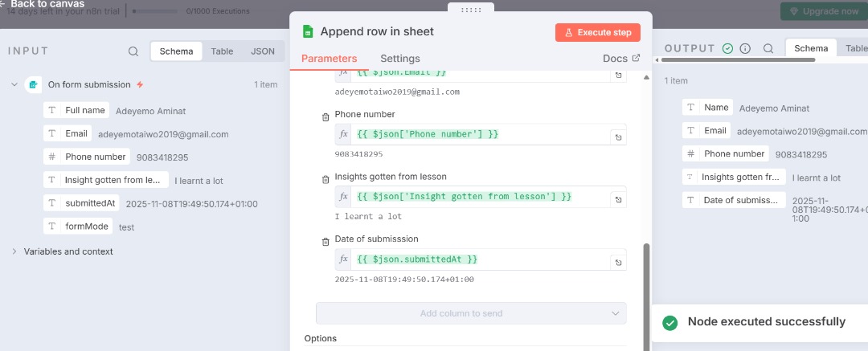The width and height of the screenshot is (868, 351).
Task: Click the fx icon beside the submittedAt expression
Action: click(x=343, y=259)
